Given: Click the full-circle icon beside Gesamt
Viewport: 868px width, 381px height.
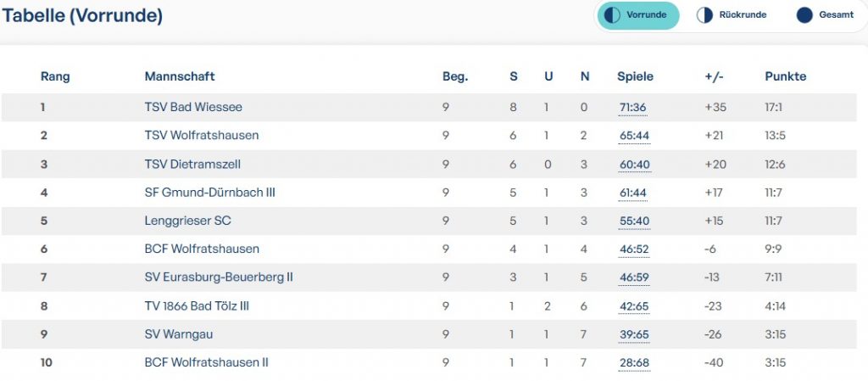Looking at the screenshot, I should pos(804,15).
